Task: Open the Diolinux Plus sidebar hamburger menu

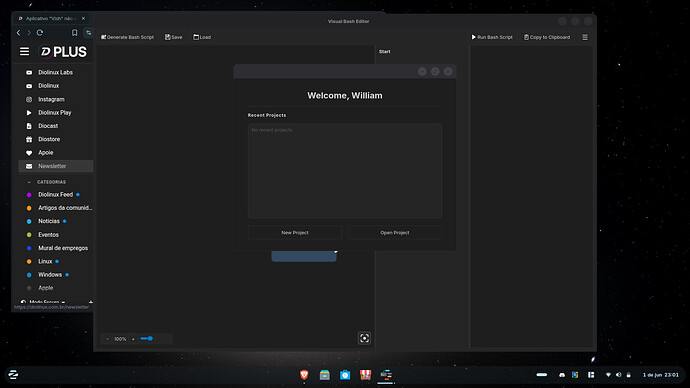Action: [25, 51]
